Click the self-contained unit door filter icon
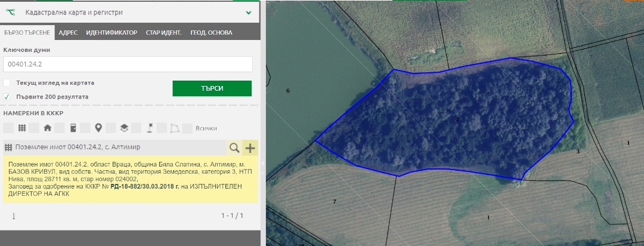This screenshot has height=246, width=644. [73, 128]
